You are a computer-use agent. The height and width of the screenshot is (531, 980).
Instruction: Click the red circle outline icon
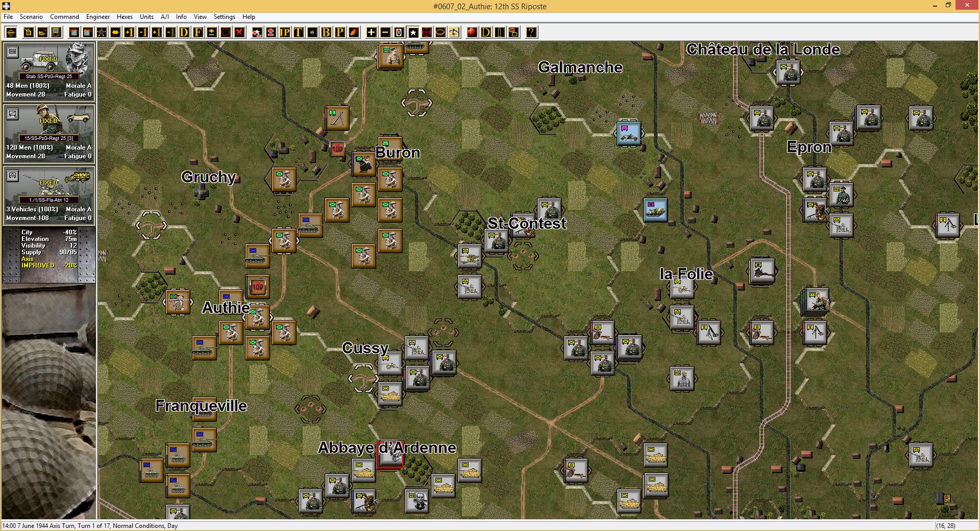(226, 33)
